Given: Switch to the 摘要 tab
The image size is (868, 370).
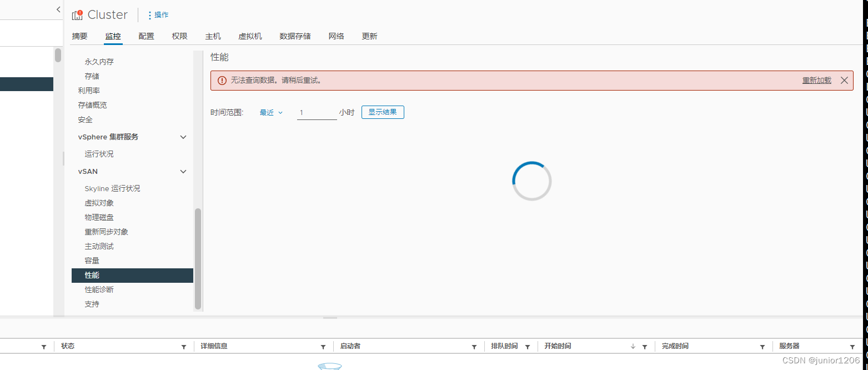Looking at the screenshot, I should coord(80,36).
